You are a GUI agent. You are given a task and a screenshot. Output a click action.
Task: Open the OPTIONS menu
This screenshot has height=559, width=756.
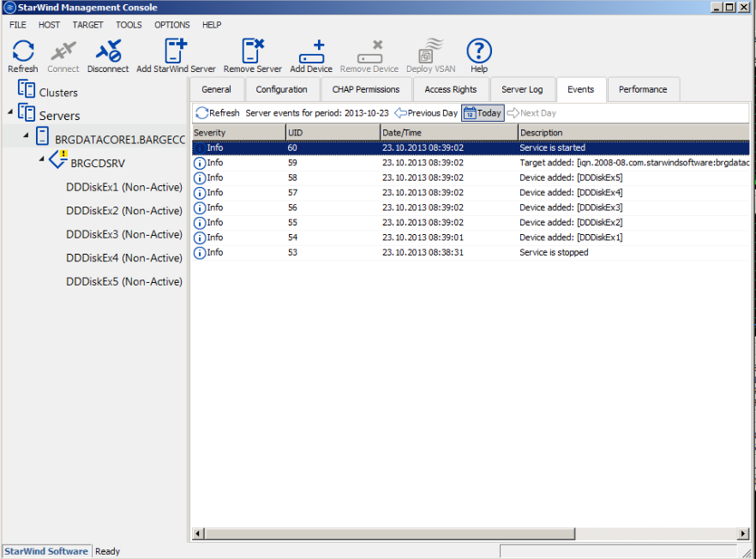coord(172,25)
